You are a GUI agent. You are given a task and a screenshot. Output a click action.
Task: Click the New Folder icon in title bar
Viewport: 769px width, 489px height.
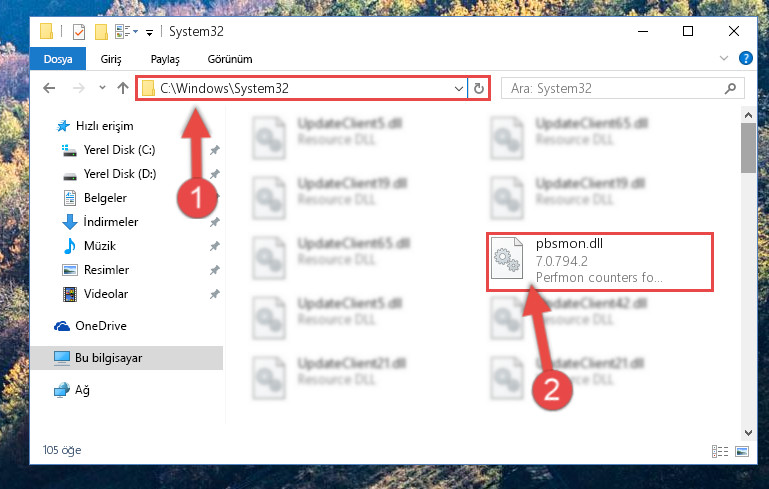tap(101, 32)
